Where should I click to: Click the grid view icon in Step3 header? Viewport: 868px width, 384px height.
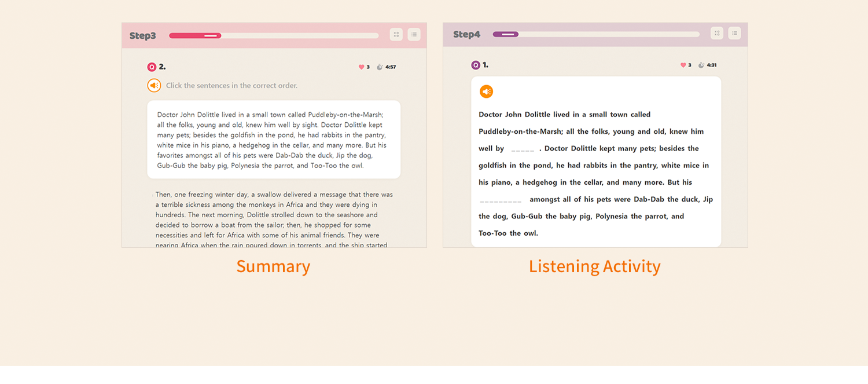(x=396, y=35)
